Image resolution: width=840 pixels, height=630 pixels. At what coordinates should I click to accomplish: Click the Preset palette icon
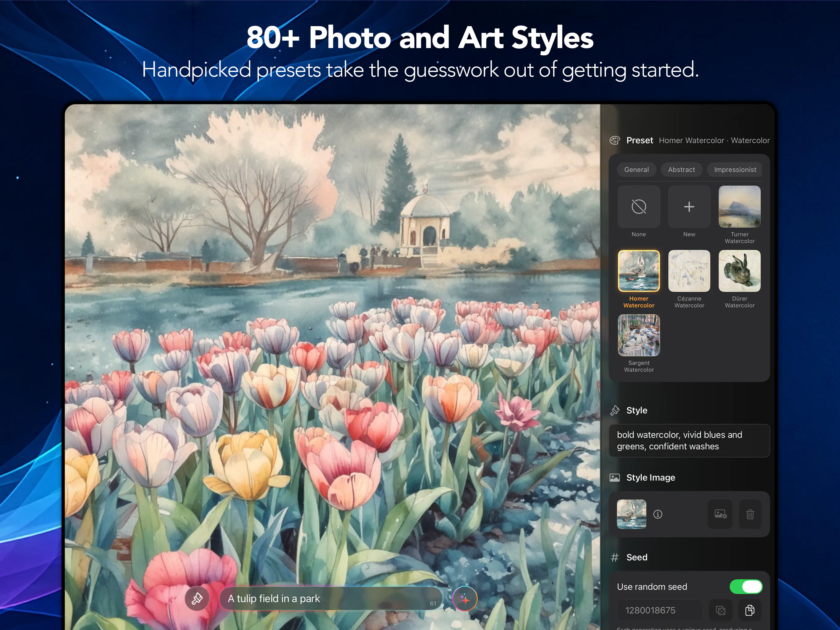coord(614,140)
